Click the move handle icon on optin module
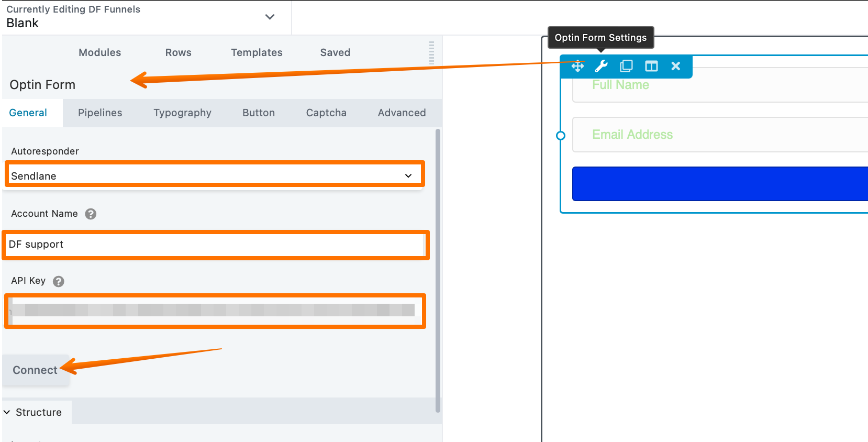 click(577, 66)
